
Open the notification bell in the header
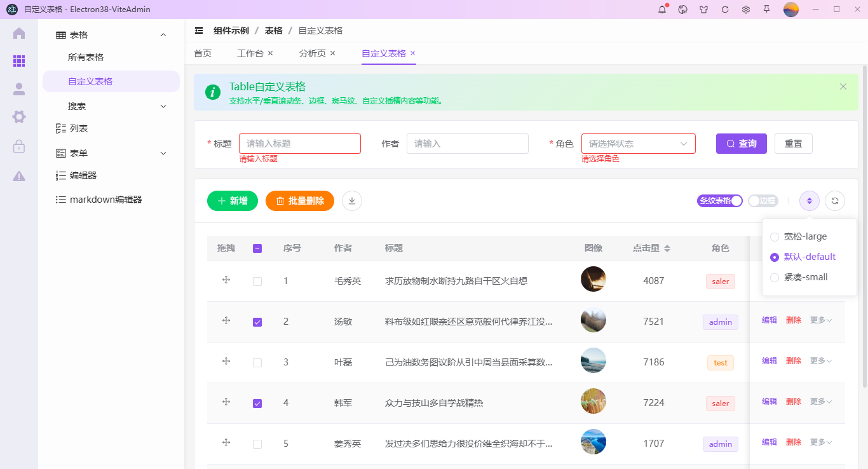click(661, 10)
